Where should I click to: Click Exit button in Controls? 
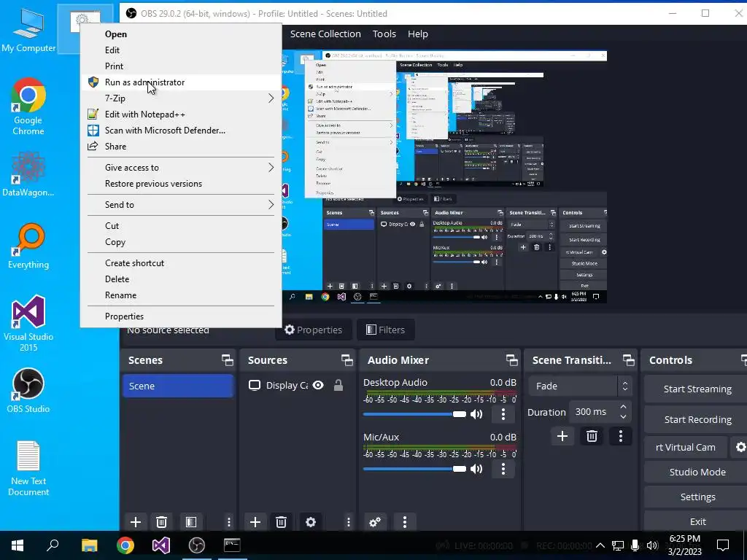point(697,521)
